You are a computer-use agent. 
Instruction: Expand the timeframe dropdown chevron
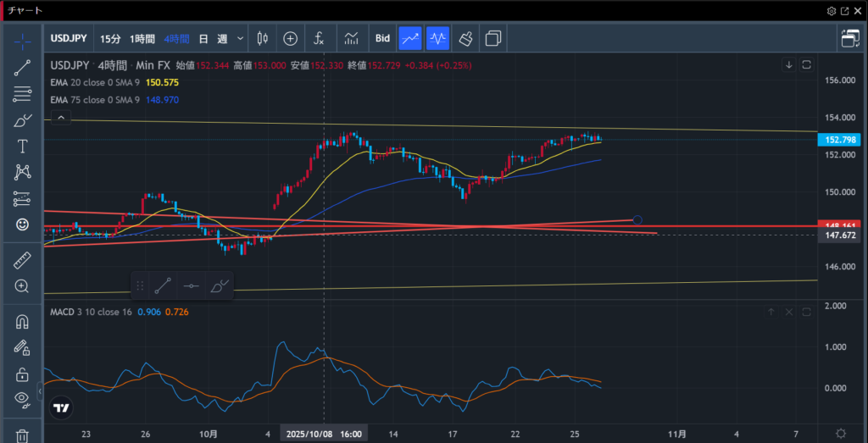tap(241, 38)
